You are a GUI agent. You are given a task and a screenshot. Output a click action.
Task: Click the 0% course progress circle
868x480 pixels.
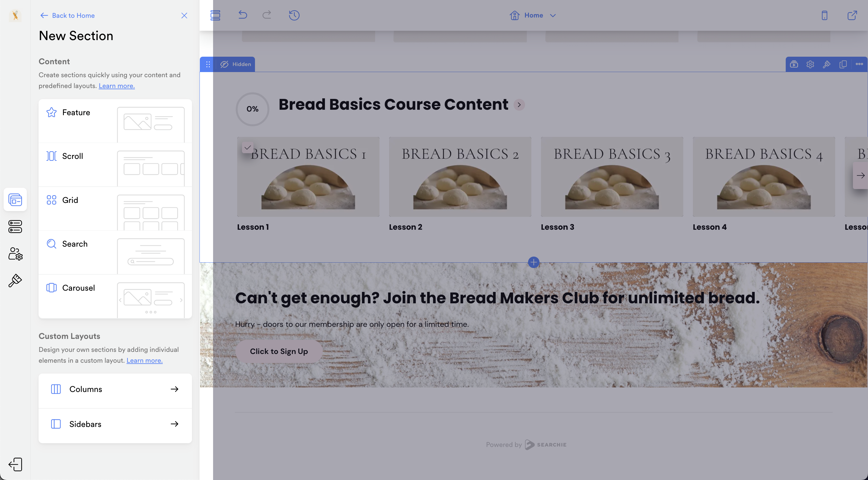pyautogui.click(x=252, y=109)
